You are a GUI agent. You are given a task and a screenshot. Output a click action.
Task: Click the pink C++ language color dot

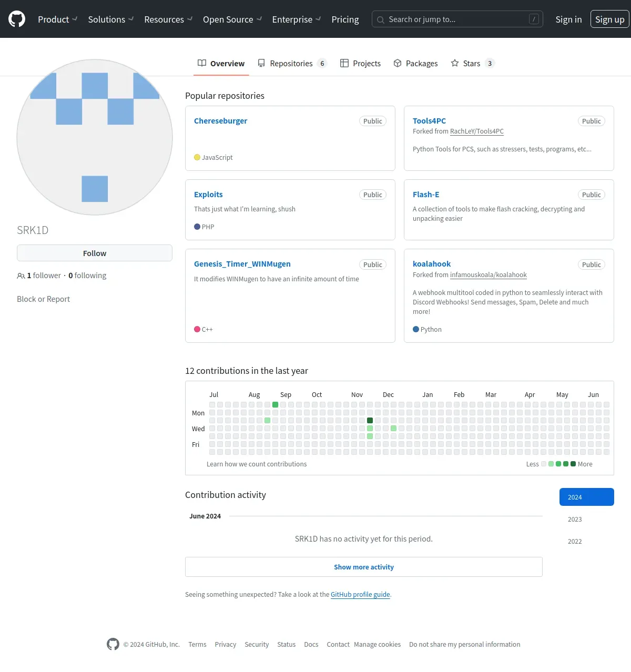pyautogui.click(x=197, y=329)
